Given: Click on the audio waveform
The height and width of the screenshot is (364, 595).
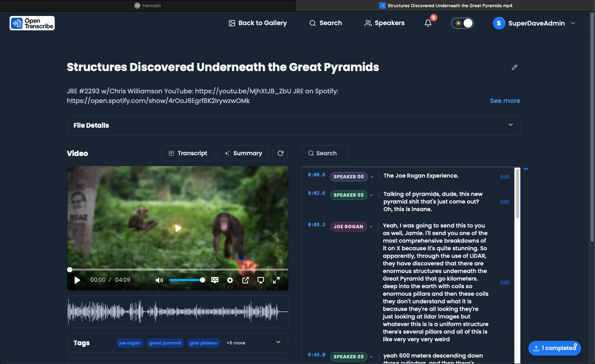Looking at the screenshot, I should (178, 312).
